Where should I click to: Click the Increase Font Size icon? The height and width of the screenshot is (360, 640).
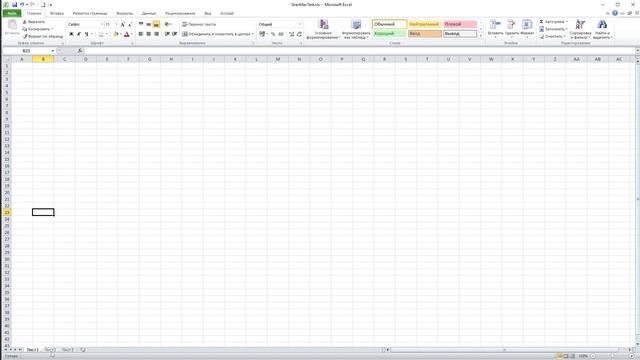tap(122, 24)
